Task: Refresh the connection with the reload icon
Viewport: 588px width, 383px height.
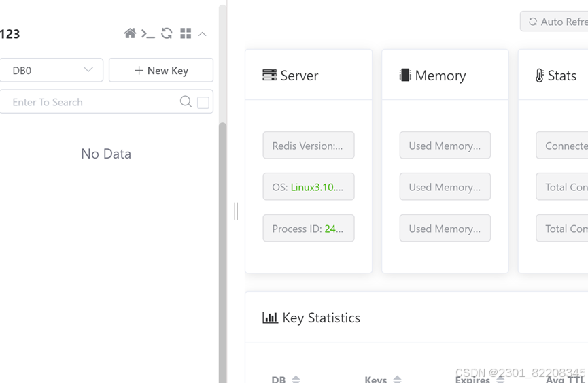Action: click(167, 33)
